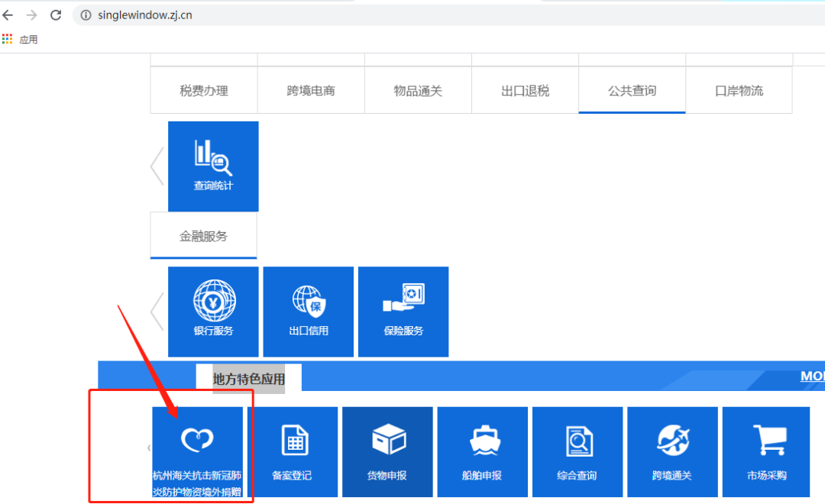The height and width of the screenshot is (504, 825).
Task: Switch to the 口岸物流 tab
Action: point(739,91)
